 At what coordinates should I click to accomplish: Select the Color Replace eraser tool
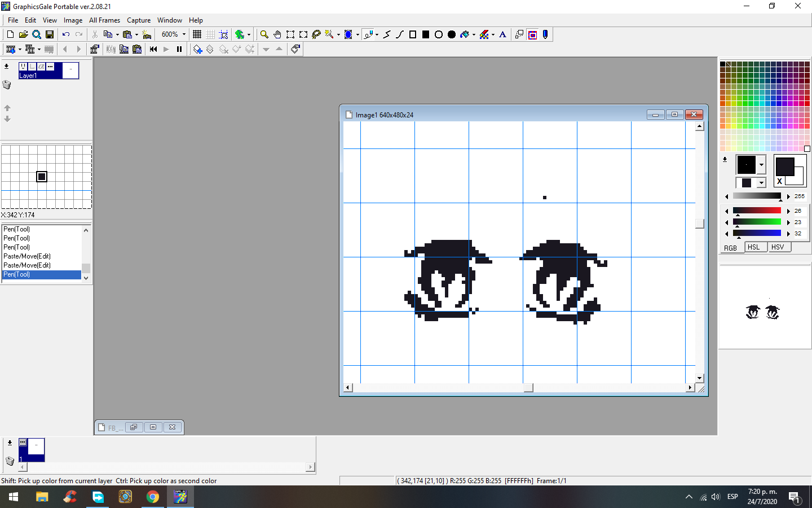[x=484, y=34]
